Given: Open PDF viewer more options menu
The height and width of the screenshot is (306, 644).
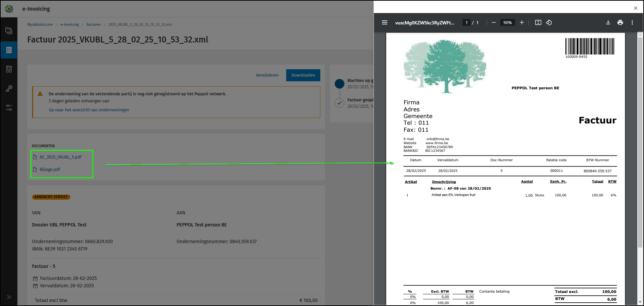Looking at the screenshot, I should click(632, 22).
